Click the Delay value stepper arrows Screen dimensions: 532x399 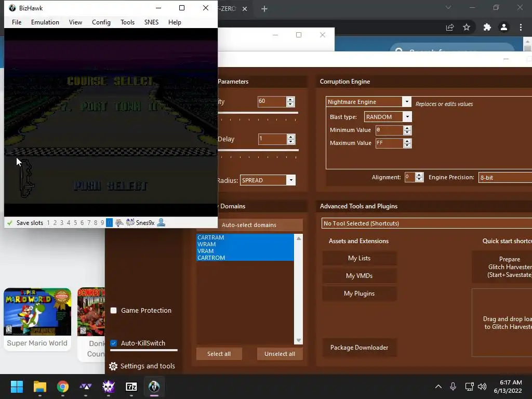(291, 139)
